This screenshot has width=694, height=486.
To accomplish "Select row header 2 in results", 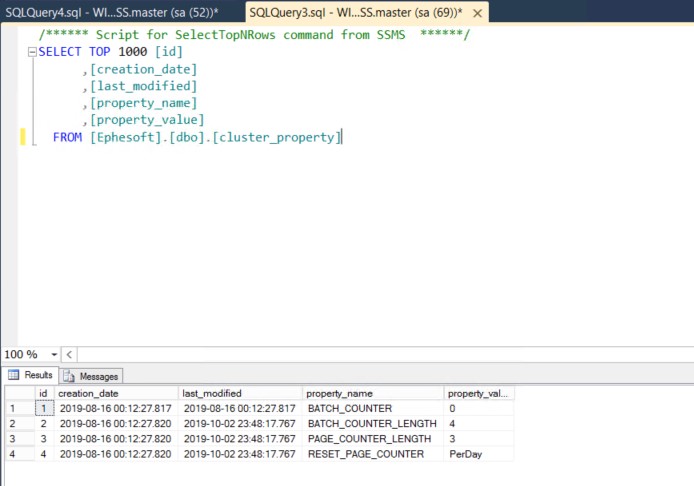I will point(20,424).
